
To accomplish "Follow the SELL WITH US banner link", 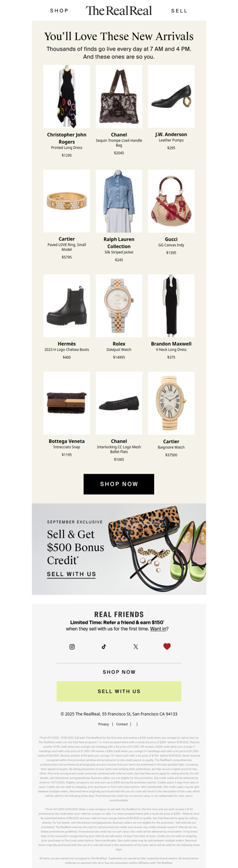I will pyautogui.click(x=71, y=574).
